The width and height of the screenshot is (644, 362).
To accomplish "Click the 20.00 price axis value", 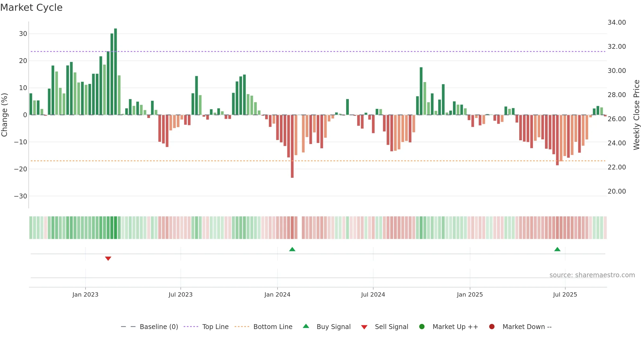I will click(x=617, y=191).
